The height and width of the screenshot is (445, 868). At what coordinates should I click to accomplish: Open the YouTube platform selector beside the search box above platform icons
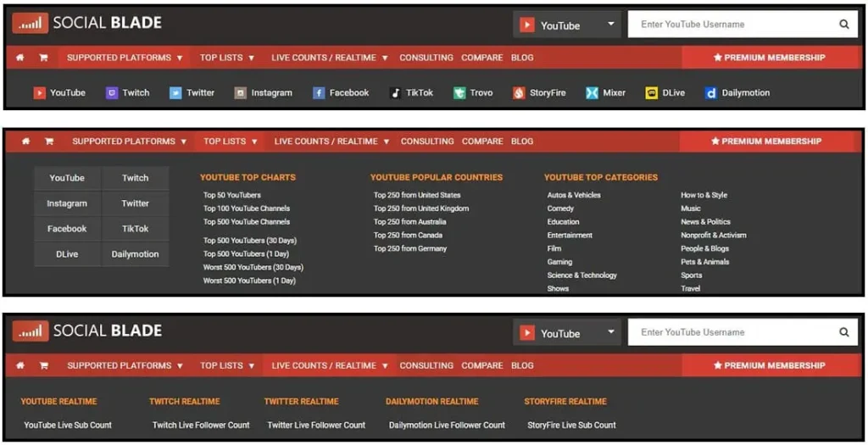(567, 25)
